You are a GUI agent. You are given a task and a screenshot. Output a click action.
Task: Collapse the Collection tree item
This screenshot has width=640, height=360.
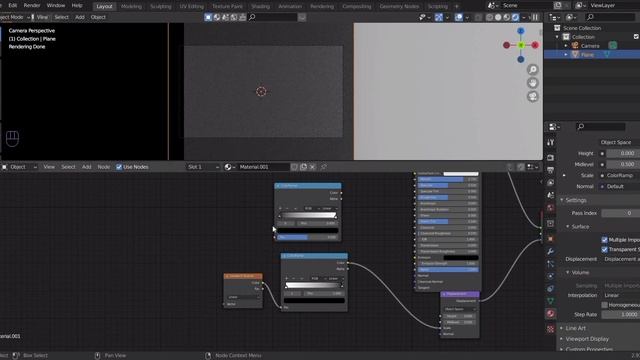coord(557,37)
